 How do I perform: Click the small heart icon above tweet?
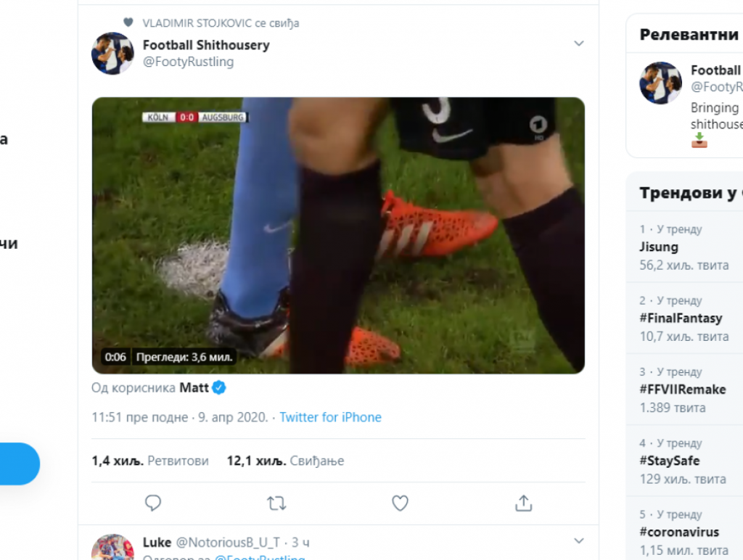point(128,22)
